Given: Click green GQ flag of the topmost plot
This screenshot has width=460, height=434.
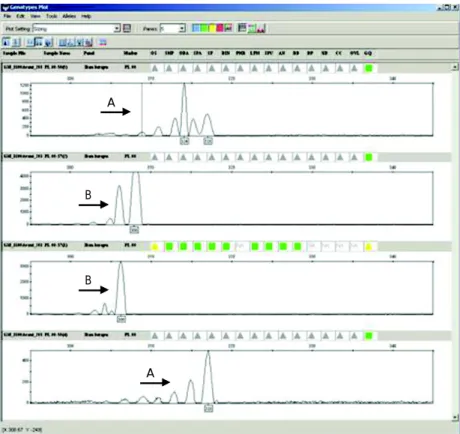Looking at the screenshot, I should coord(368,68).
